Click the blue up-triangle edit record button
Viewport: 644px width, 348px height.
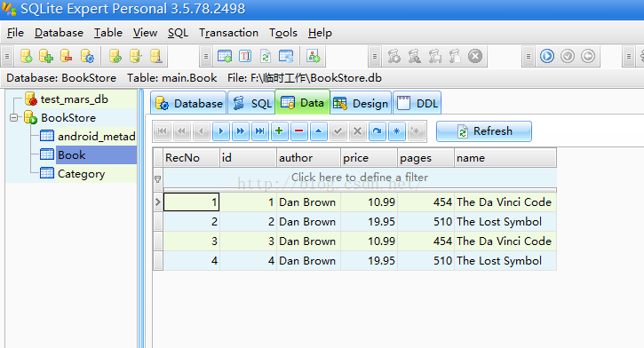point(319,131)
